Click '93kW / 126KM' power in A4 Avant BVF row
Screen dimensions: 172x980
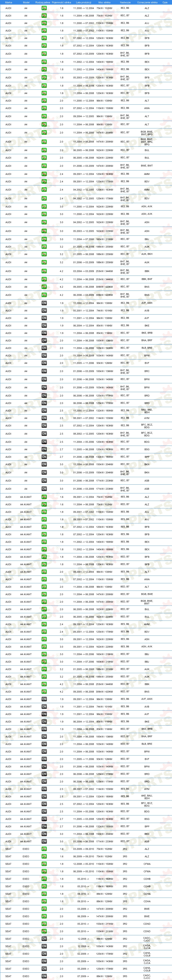pyautogui.click(x=104, y=759)
